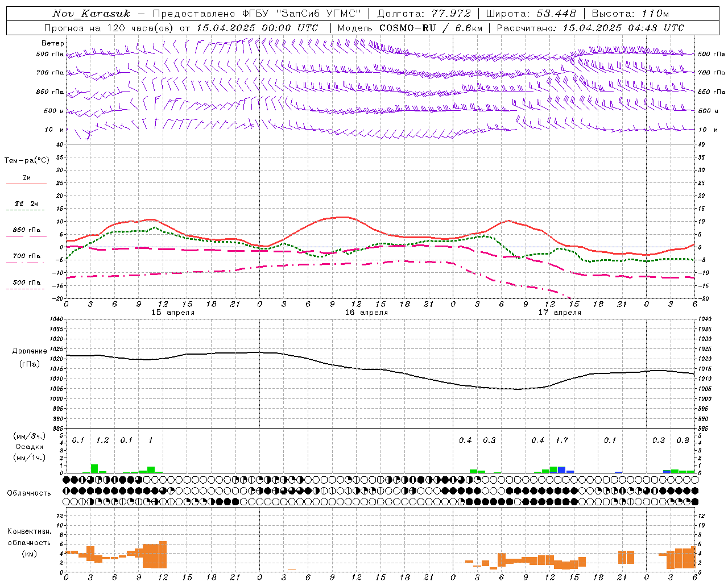Click the Давление pressure label

click(x=30, y=351)
